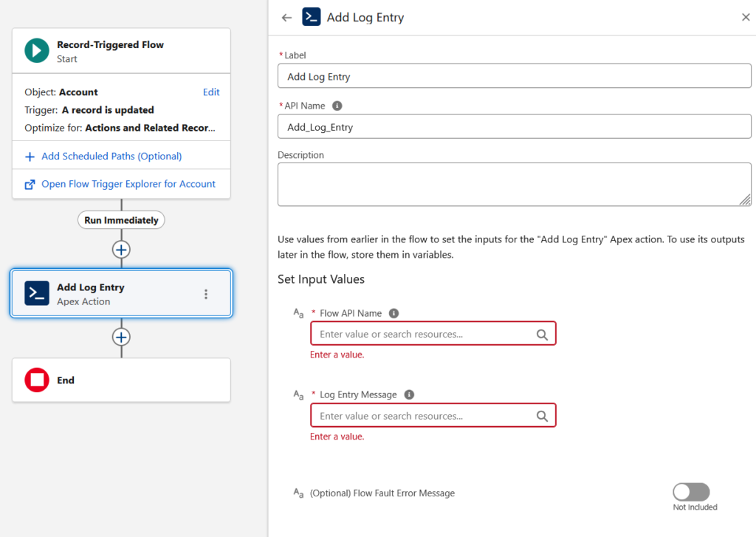
Task: Click the back arrow in Add Log Entry panel
Action: [287, 18]
